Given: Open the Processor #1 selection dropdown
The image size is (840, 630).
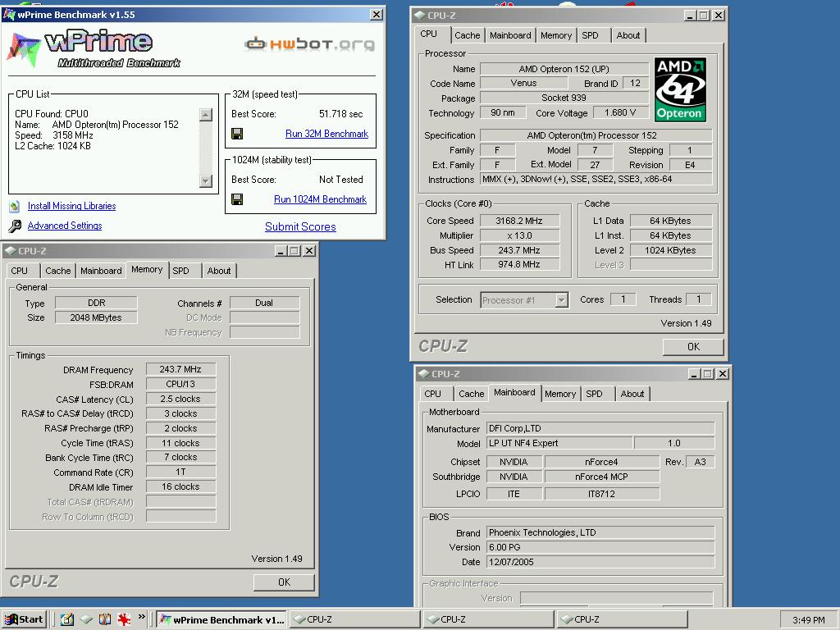Looking at the screenshot, I should 561,300.
